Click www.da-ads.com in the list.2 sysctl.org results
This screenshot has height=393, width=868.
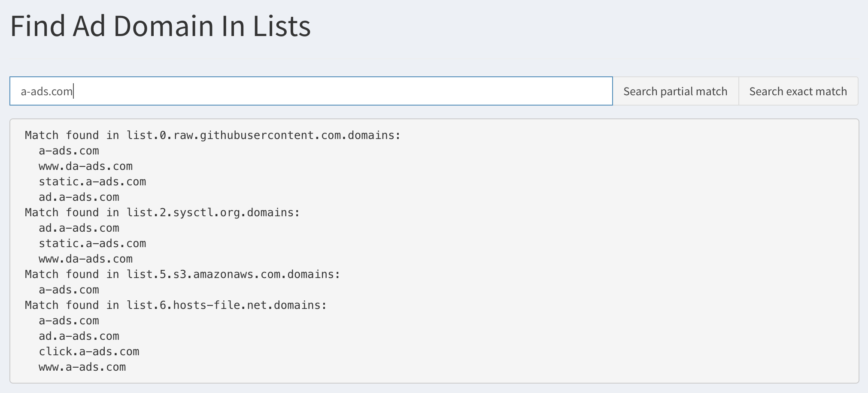point(85,259)
